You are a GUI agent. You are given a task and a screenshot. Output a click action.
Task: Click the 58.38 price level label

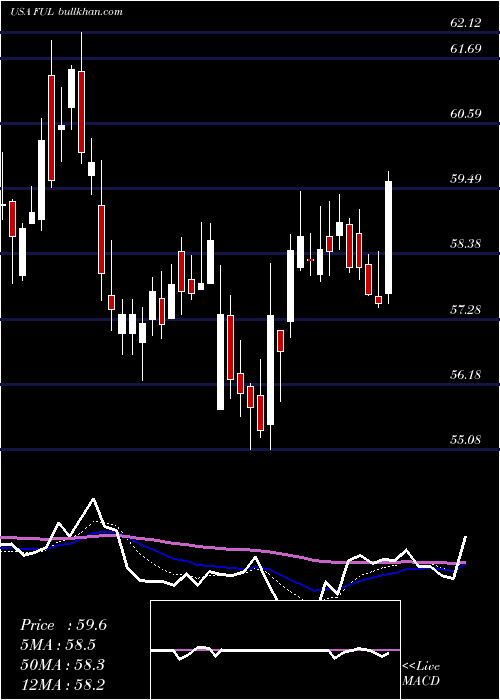pyautogui.click(x=466, y=244)
